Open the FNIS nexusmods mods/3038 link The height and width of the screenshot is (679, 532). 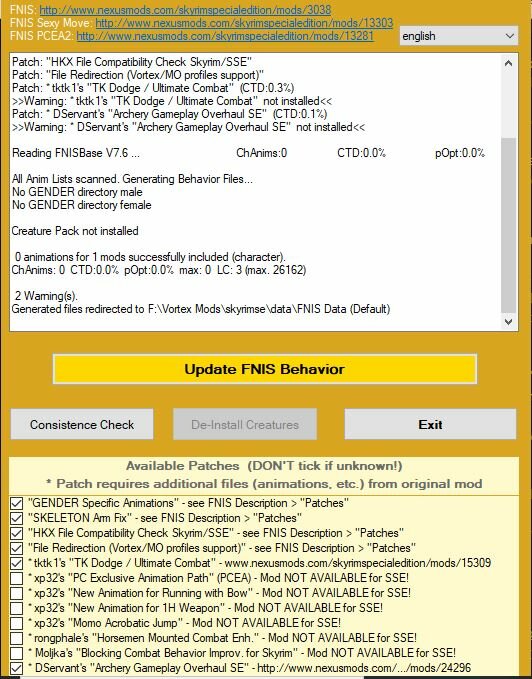[x=185, y=9]
